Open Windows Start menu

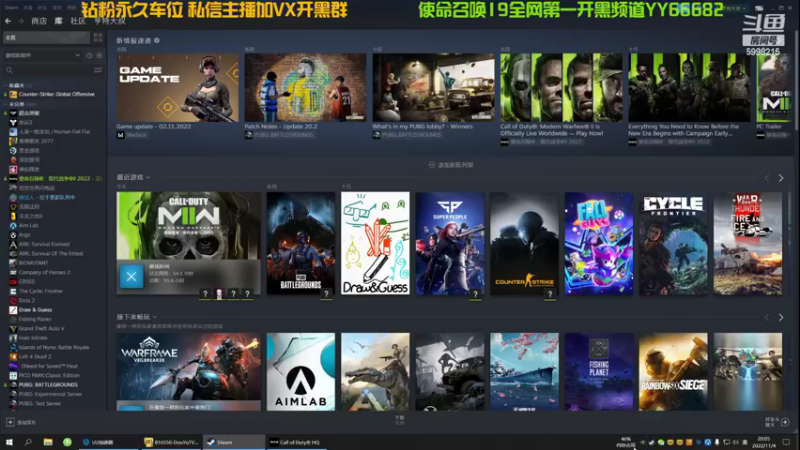[9, 442]
